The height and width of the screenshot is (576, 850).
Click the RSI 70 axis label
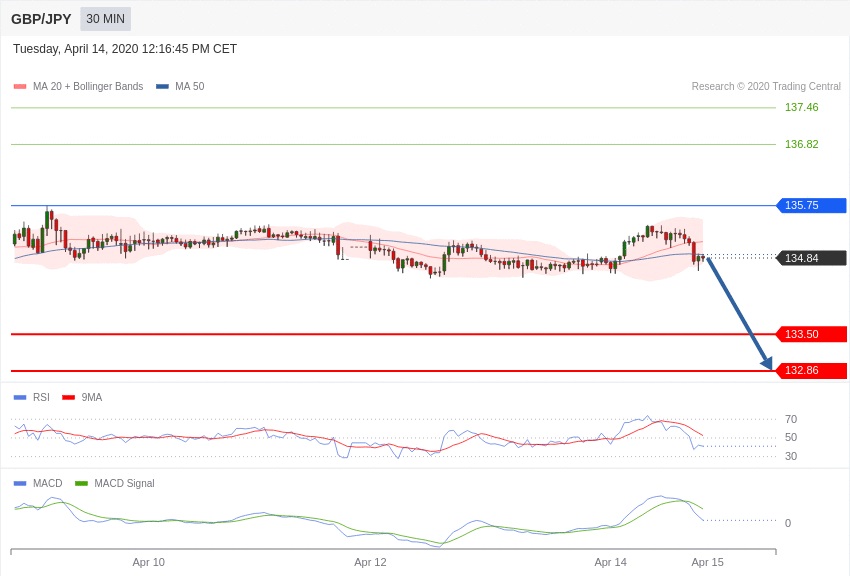coord(791,419)
